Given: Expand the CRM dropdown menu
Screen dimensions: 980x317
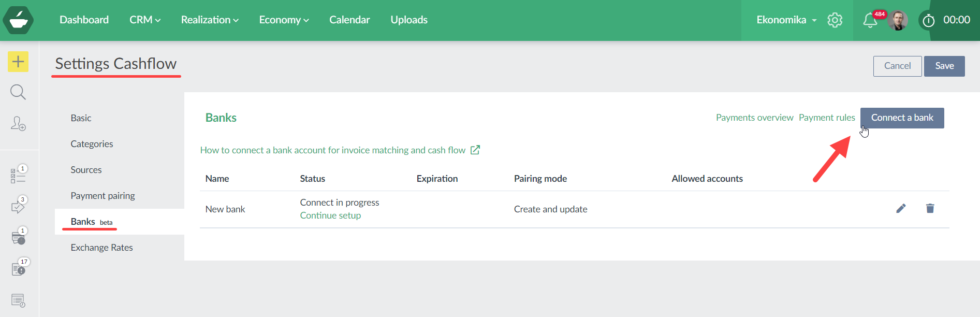Looking at the screenshot, I should click(x=145, y=20).
